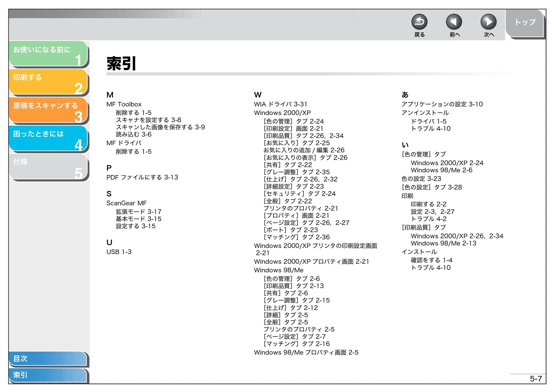Click 設定する 3-15 entry
The width and height of the screenshot is (554, 392).
(136, 226)
